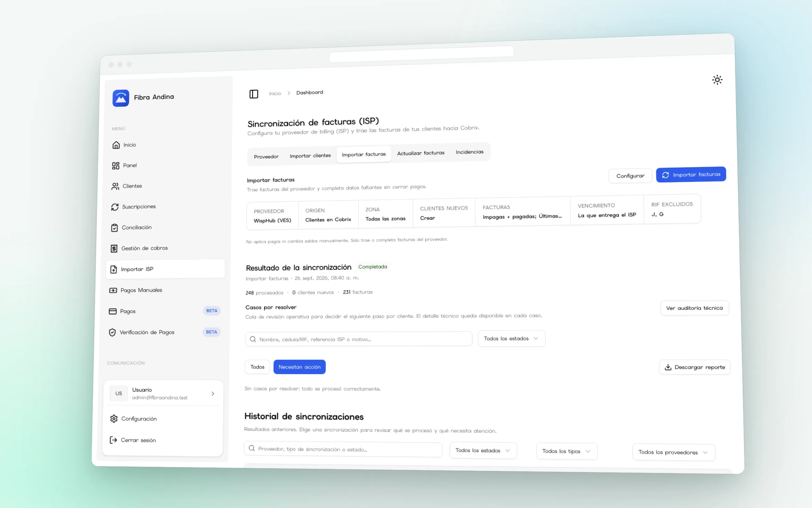Click Descargar reporte button

694,367
